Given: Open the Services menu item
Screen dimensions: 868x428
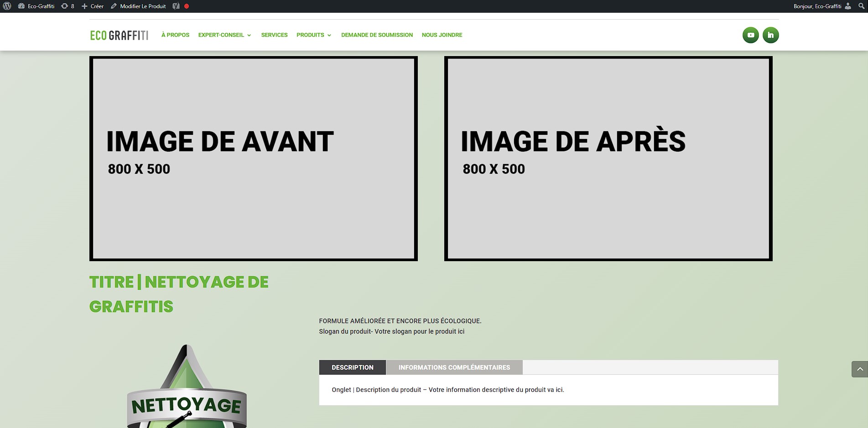Looking at the screenshot, I should pyautogui.click(x=274, y=35).
